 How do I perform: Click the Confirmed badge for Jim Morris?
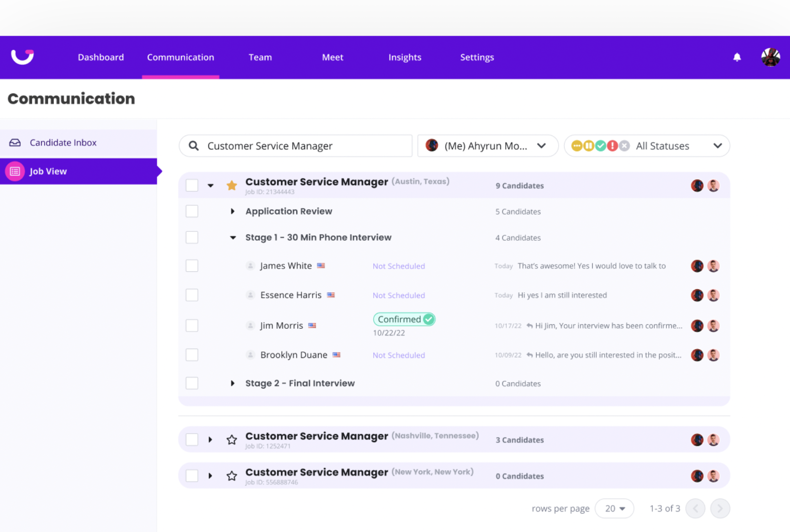point(404,319)
